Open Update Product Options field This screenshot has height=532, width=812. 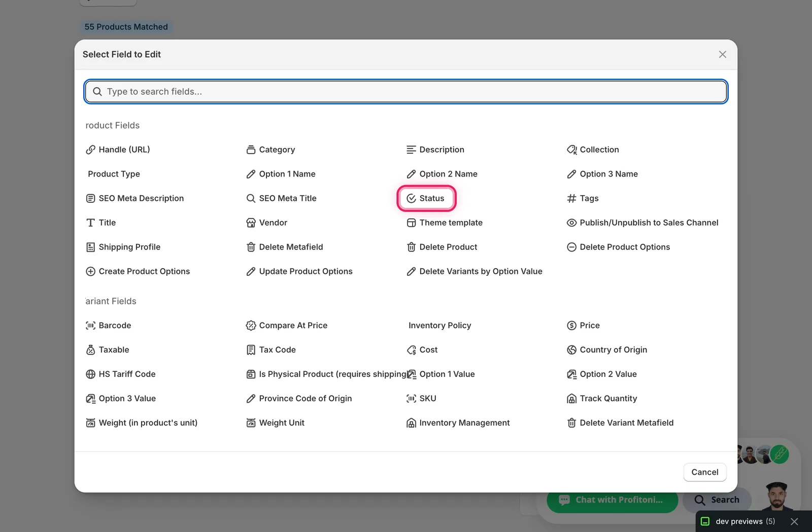299,271
